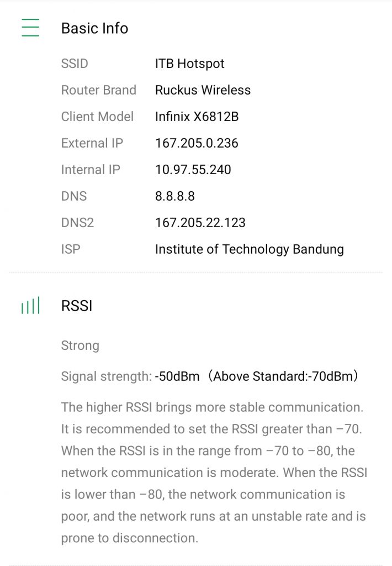The width and height of the screenshot is (392, 566).
Task: Tap the RSSI signal bars icon
Action: pos(30,306)
